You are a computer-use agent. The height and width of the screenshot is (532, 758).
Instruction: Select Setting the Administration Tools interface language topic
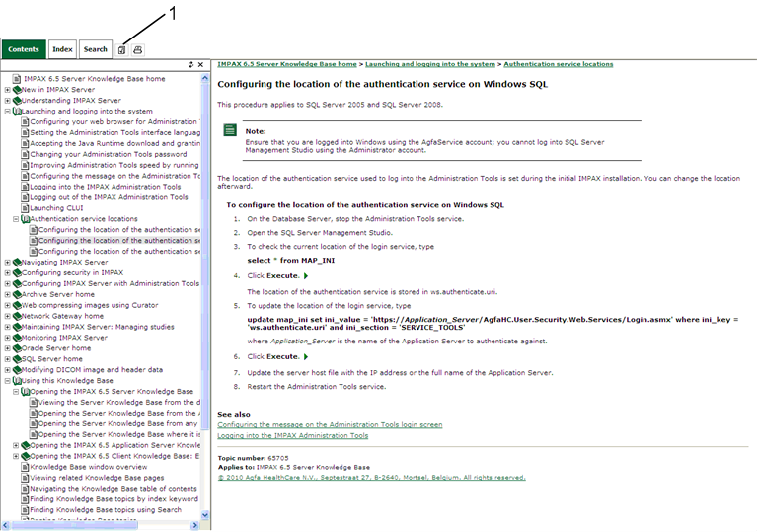tap(115, 133)
